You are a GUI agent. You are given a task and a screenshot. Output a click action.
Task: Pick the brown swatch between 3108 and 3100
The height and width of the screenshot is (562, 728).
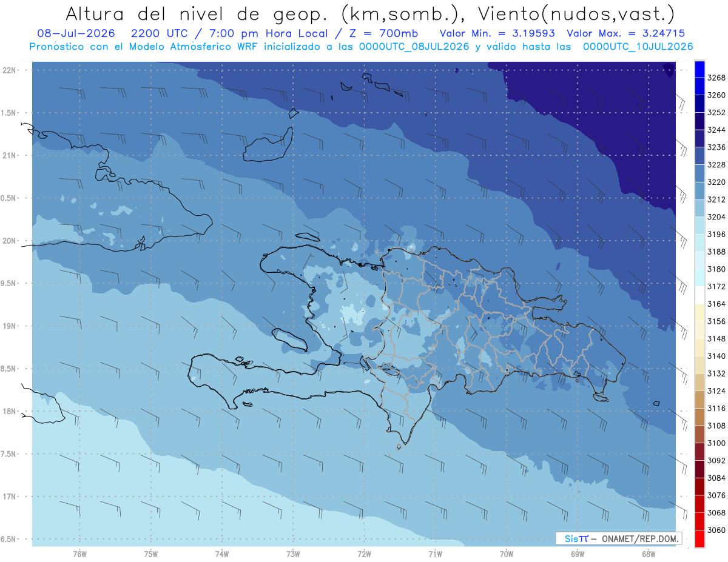(x=699, y=434)
